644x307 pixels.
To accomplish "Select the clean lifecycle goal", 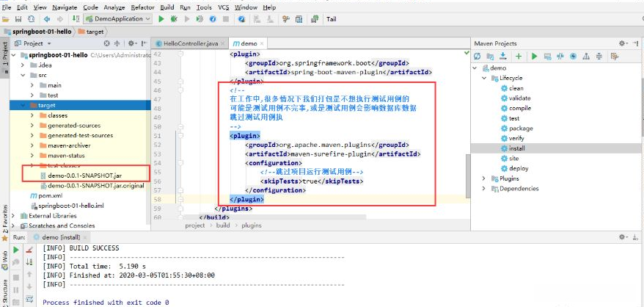I will (512, 88).
